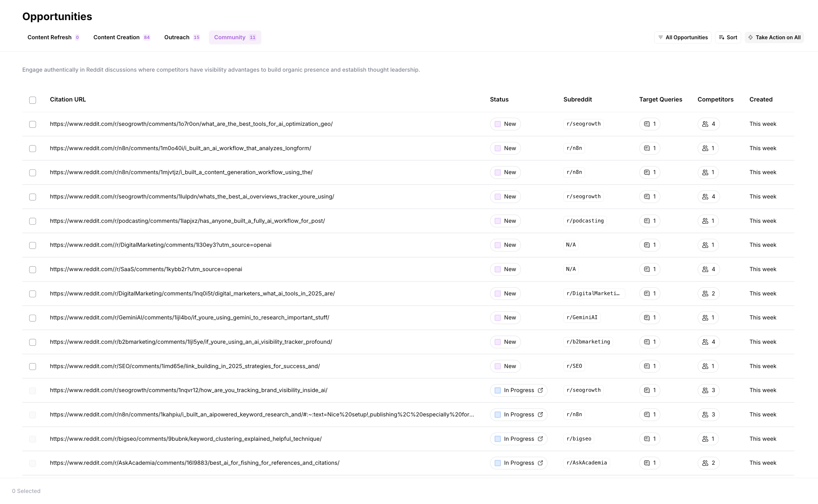818x504 pixels.
Task: Click target queries icon in r/podcasting row
Action: [647, 221]
